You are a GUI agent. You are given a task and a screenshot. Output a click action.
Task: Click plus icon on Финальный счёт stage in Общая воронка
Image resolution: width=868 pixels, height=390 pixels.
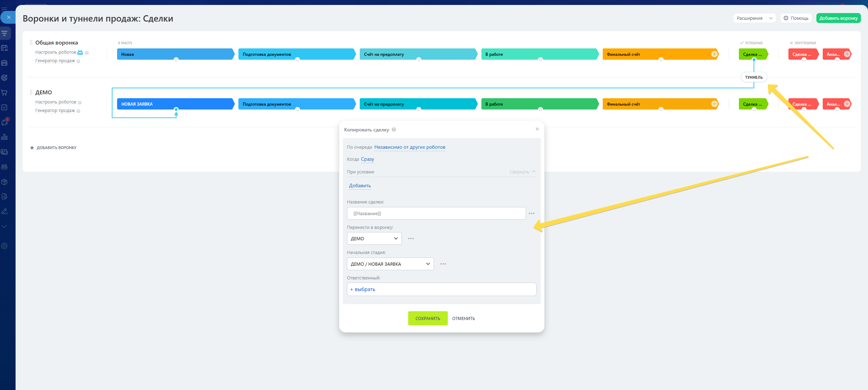(714, 54)
